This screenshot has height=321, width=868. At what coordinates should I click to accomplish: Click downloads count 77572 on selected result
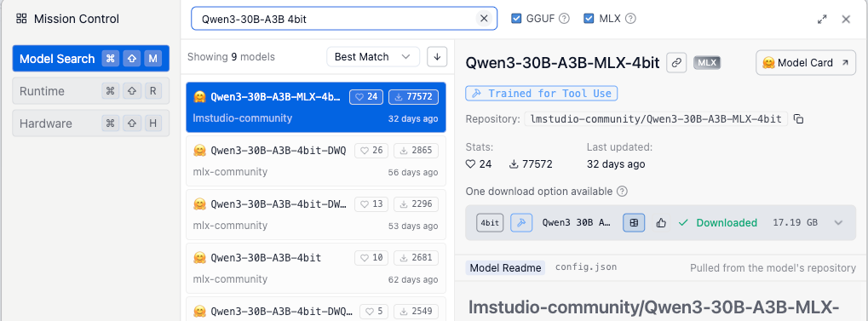(x=413, y=97)
